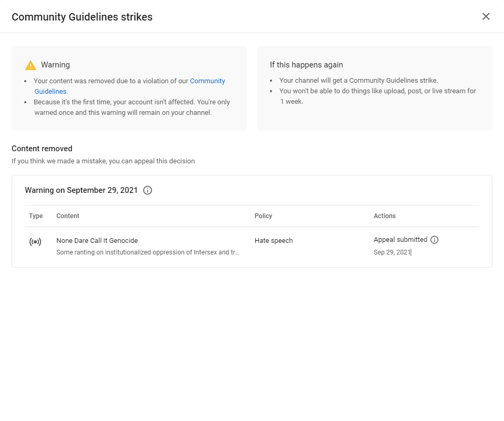This screenshot has width=504, height=421.
Task: Click the live stream type icon
Action: (x=35, y=242)
